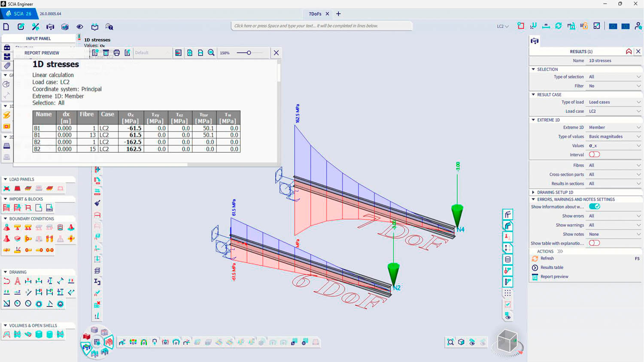The height and width of the screenshot is (362, 644).
Task: Open the Results table action
Action: (x=552, y=268)
